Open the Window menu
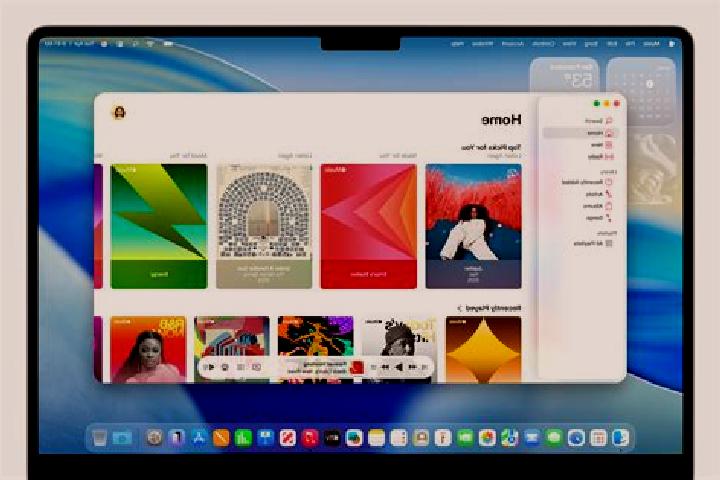720x480 pixels. pos(482,44)
